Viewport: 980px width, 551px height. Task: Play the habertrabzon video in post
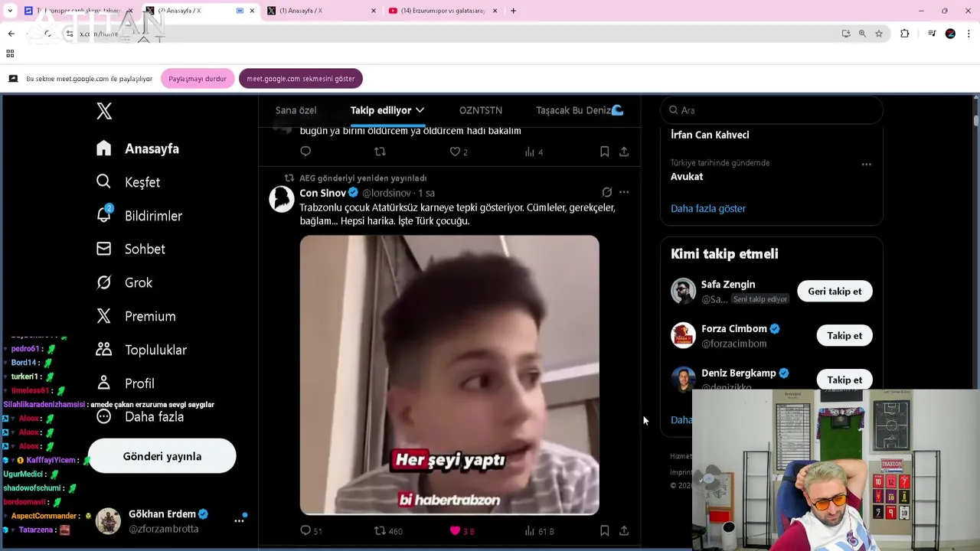(x=449, y=375)
